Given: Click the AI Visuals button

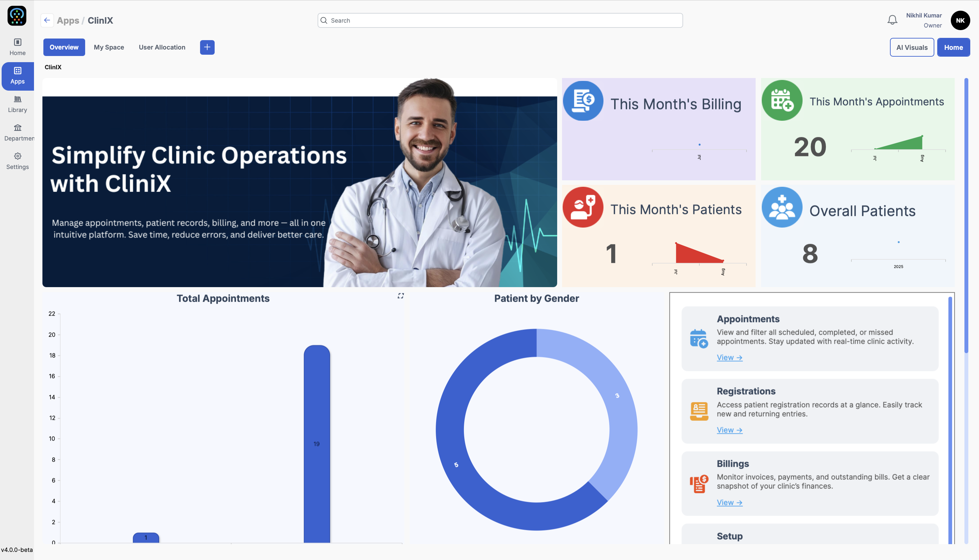Looking at the screenshot, I should [912, 47].
